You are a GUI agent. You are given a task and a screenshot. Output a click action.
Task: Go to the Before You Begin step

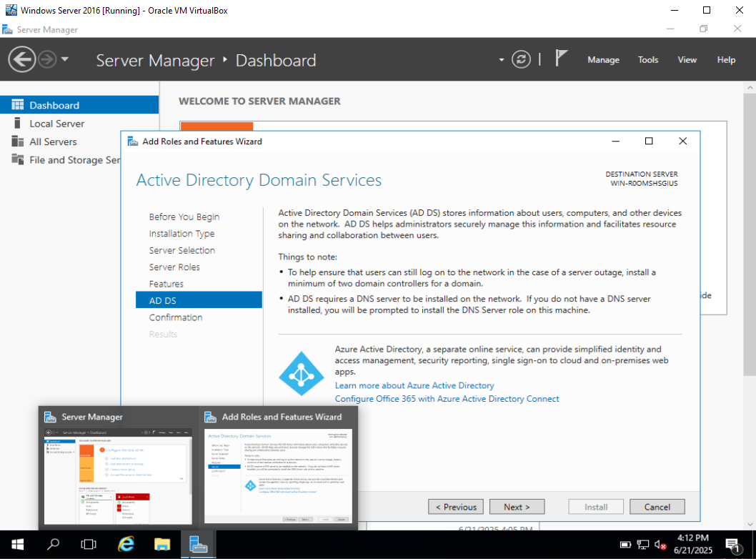click(184, 217)
